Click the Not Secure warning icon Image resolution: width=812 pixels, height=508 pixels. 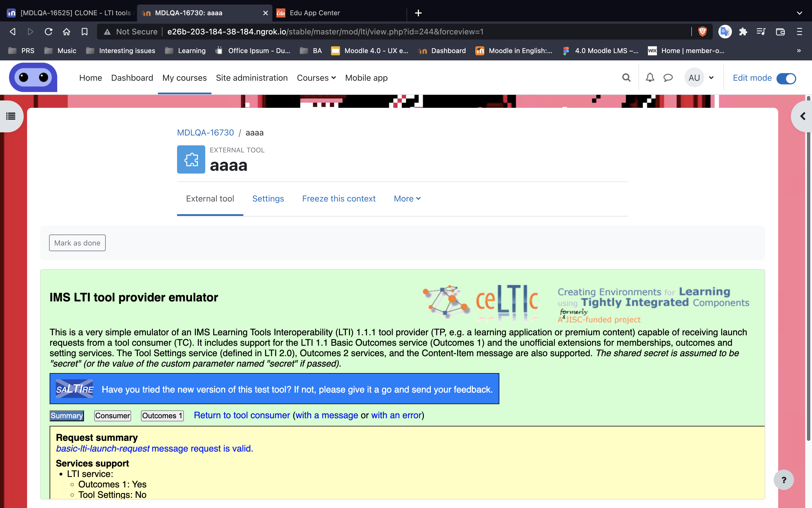coord(107,32)
